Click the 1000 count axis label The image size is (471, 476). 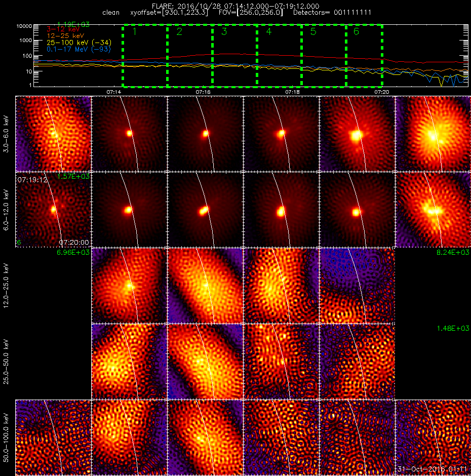pyautogui.click(x=25, y=41)
